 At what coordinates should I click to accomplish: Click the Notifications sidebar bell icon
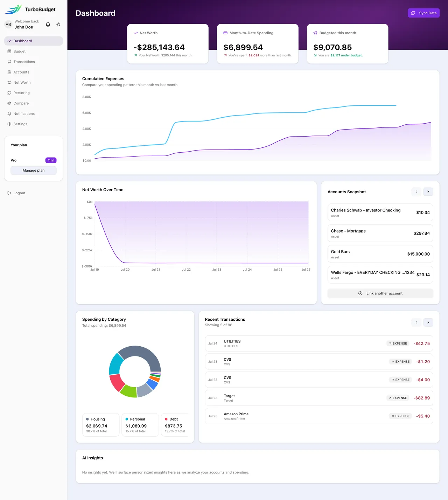click(x=9, y=113)
